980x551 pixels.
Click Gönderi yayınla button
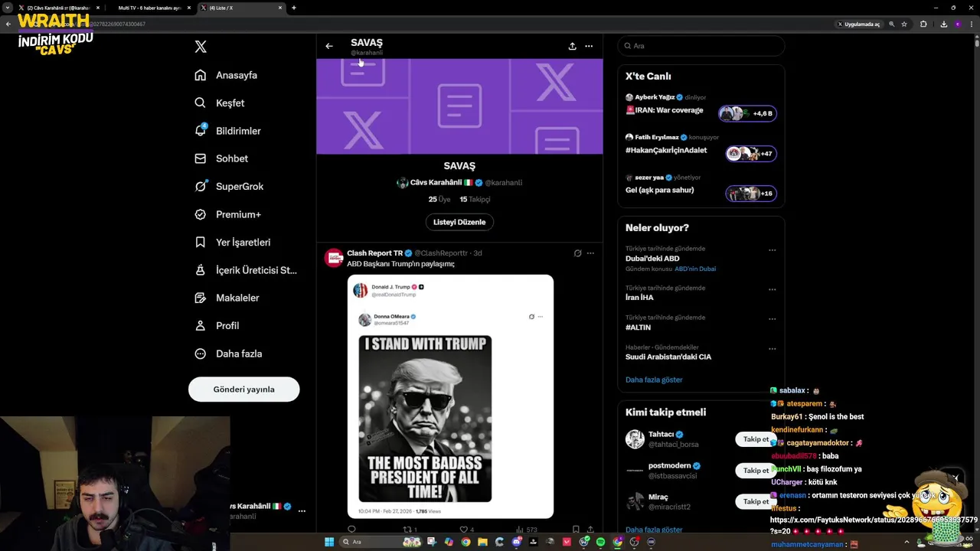pyautogui.click(x=243, y=390)
